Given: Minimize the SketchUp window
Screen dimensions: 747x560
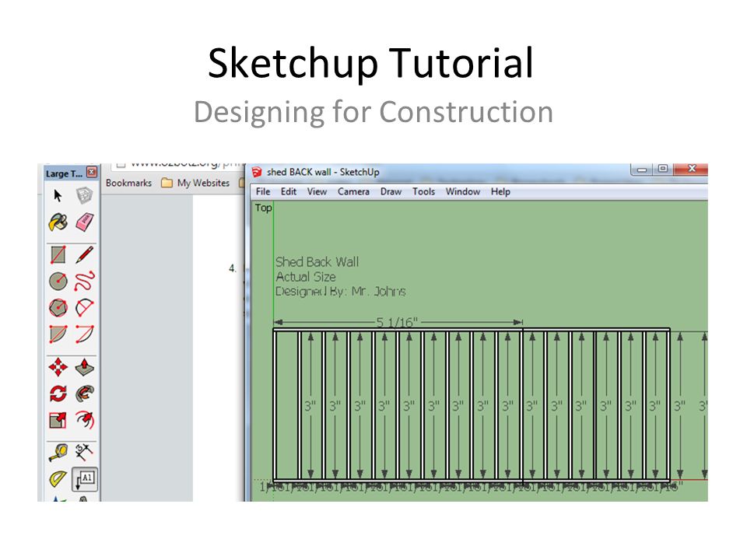Looking at the screenshot, I should pyautogui.click(x=642, y=169).
